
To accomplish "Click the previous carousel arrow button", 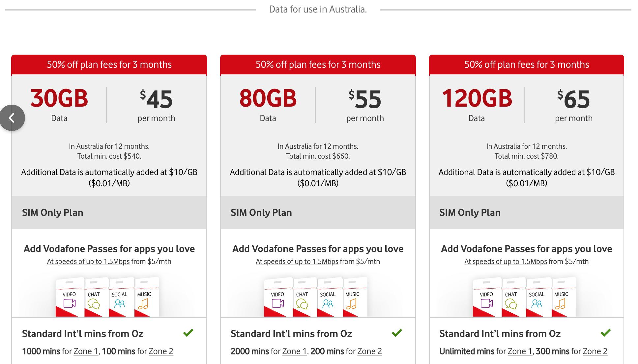I will pyautogui.click(x=12, y=118).
